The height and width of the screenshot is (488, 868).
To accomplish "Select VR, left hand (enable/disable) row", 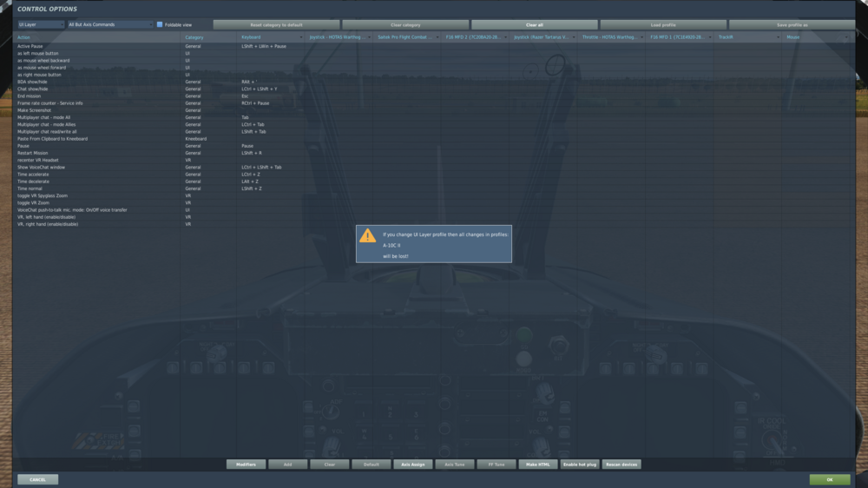I will coord(433,217).
